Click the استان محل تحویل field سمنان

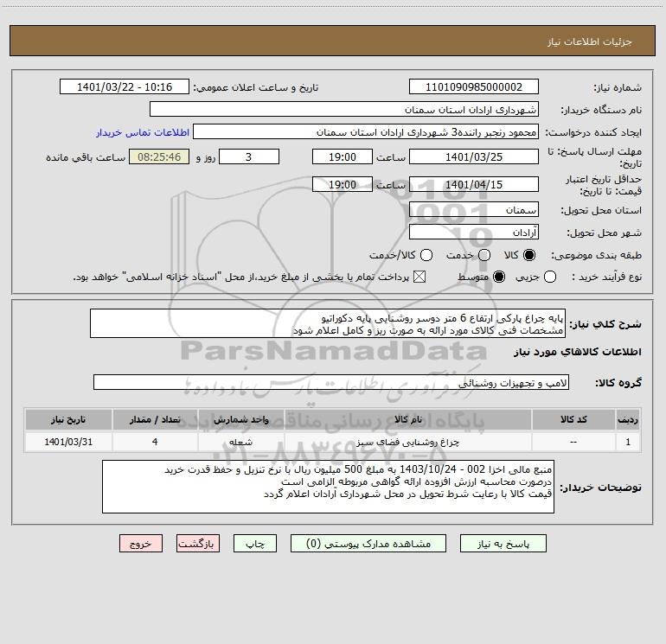474,209
